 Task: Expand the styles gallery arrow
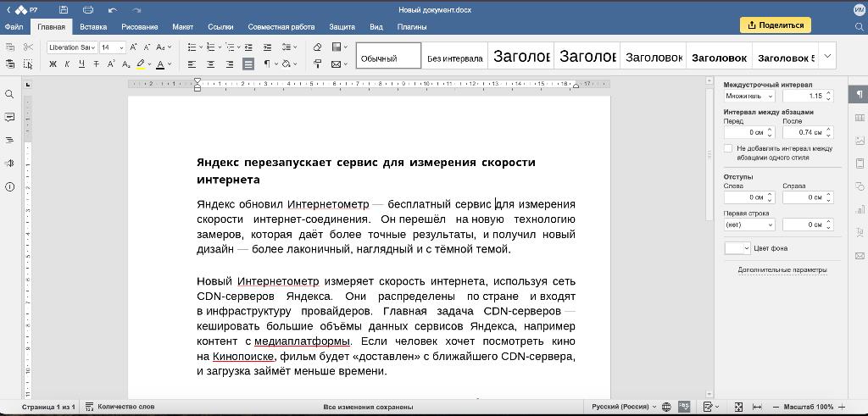pos(827,56)
